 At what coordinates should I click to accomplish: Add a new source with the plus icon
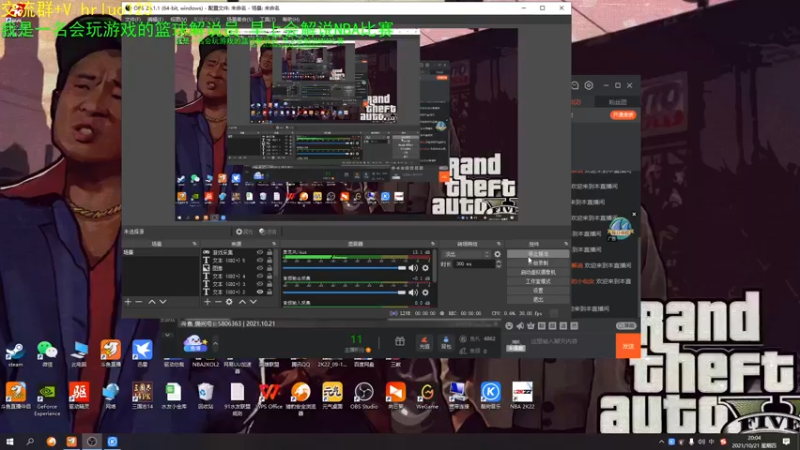207,302
